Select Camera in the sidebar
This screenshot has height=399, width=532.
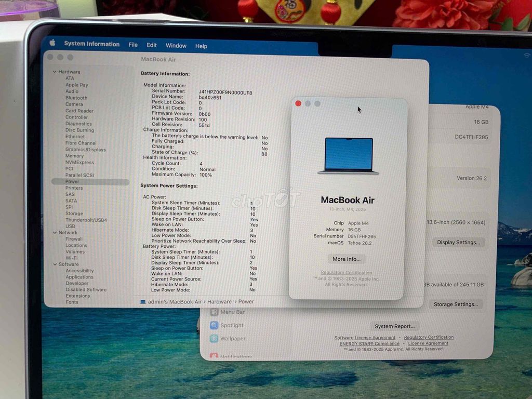[74, 104]
